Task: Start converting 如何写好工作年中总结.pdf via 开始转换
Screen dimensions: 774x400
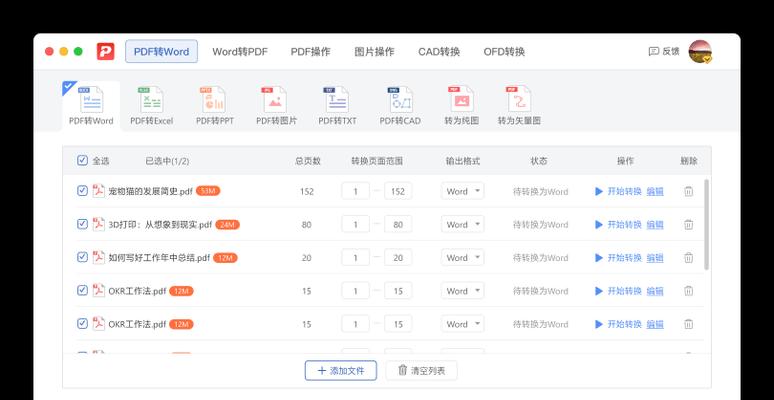Action: point(619,257)
